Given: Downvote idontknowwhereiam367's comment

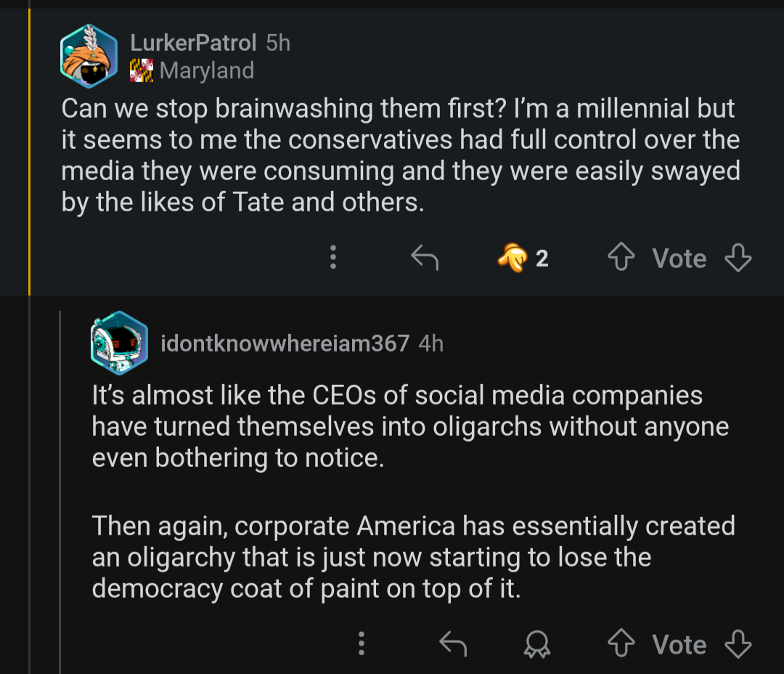Looking at the screenshot, I should pyautogui.click(x=738, y=644).
